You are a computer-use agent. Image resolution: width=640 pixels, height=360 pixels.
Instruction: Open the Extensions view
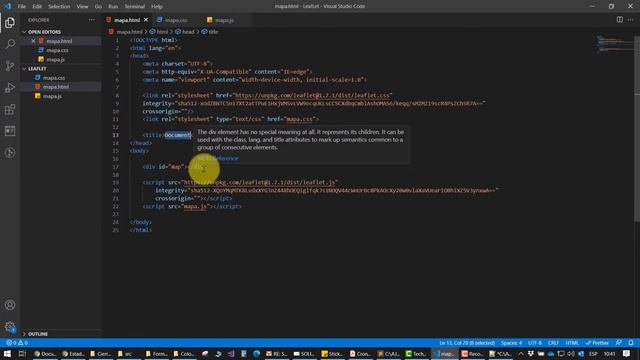(10, 109)
